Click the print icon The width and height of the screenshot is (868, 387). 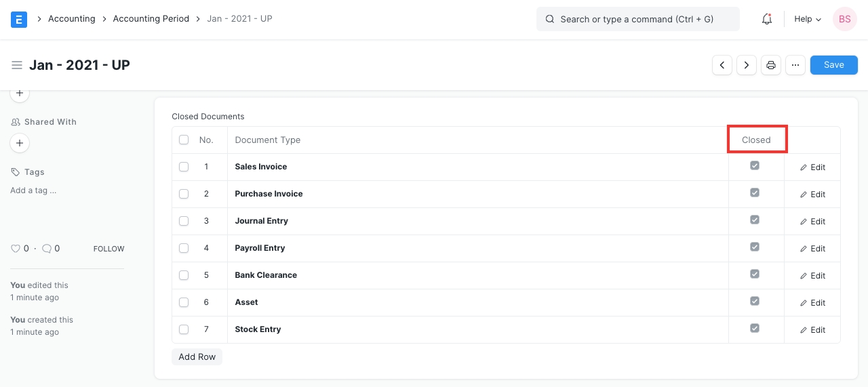(x=771, y=65)
